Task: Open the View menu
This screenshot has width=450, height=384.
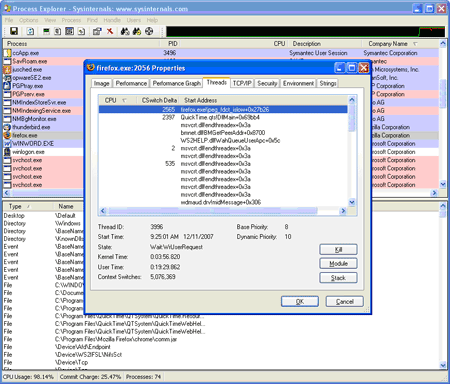Action: point(50,20)
